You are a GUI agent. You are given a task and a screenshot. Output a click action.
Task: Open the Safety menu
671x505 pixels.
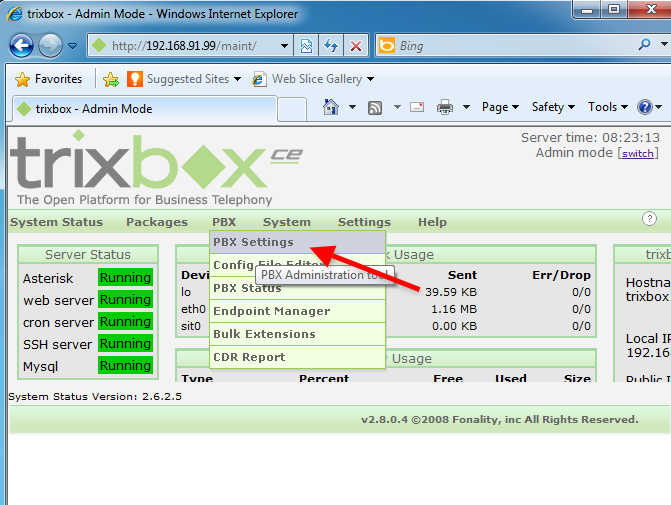[553, 107]
